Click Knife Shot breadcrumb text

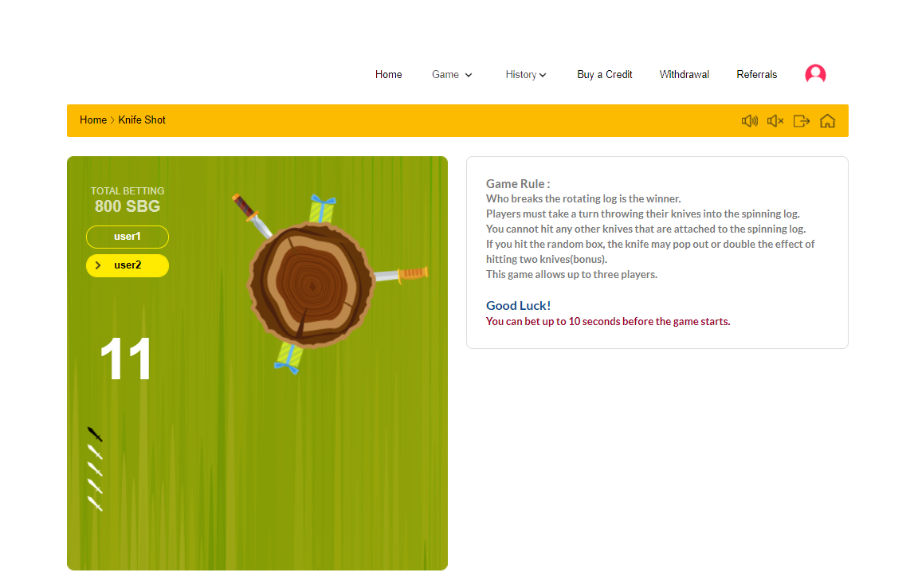(142, 120)
